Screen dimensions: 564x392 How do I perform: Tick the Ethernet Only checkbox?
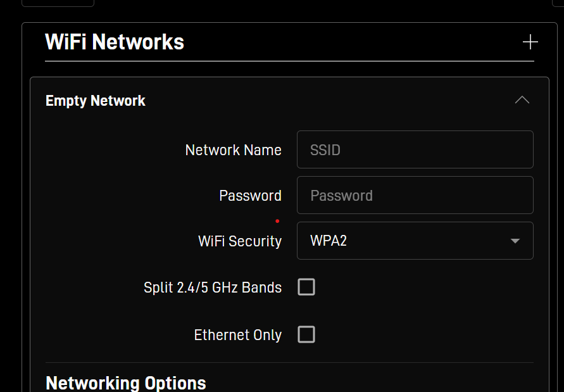306,334
